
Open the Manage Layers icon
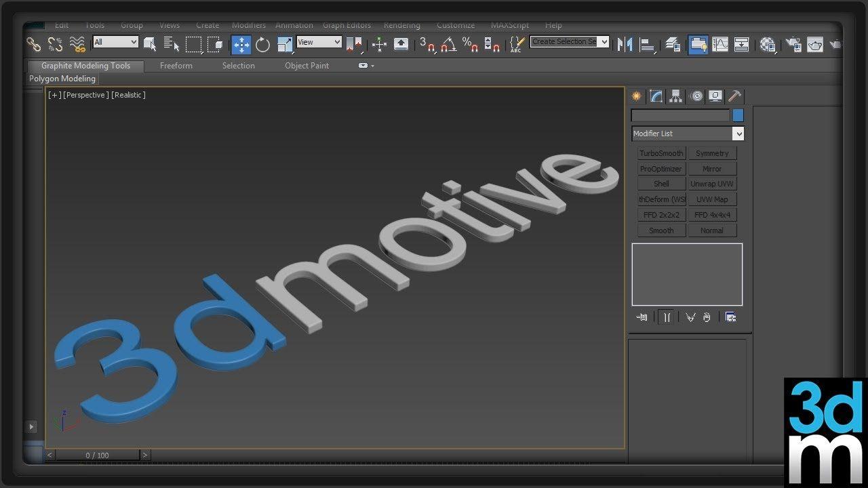pos(673,45)
